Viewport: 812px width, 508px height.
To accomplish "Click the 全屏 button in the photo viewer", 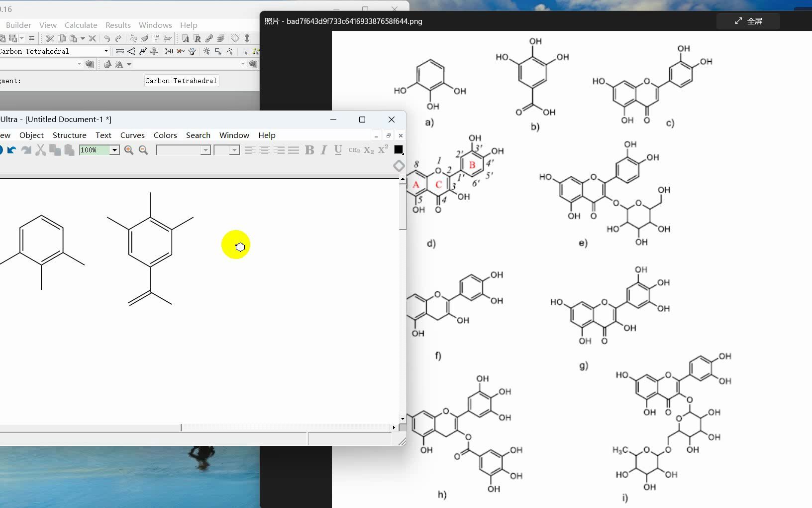I will pyautogui.click(x=748, y=21).
